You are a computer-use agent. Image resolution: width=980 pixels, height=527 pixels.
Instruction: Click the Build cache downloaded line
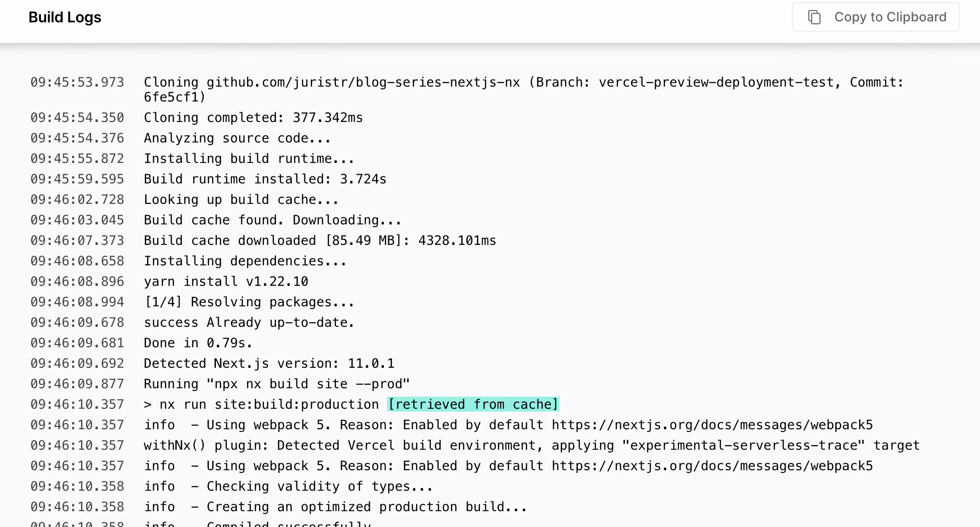click(320, 240)
